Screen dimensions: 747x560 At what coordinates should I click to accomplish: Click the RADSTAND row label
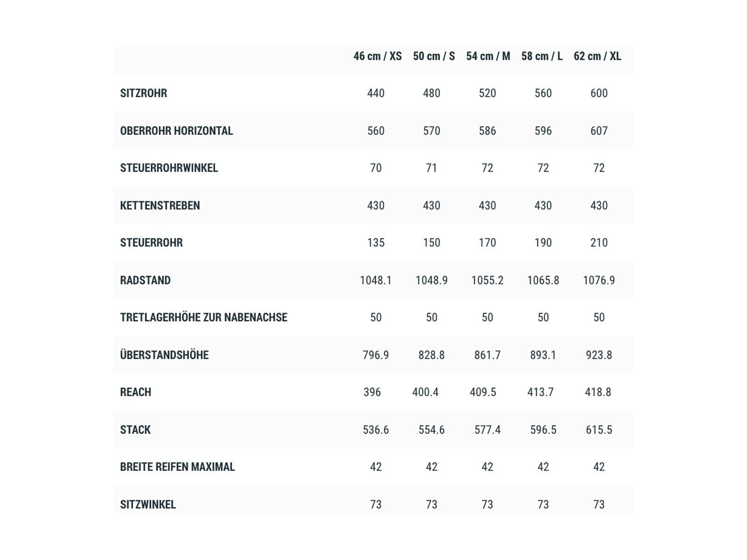point(145,280)
